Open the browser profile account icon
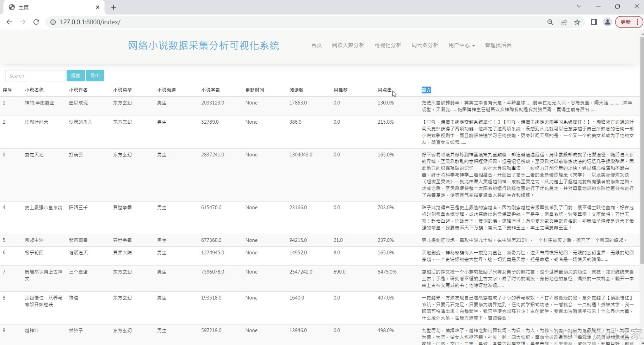 click(607, 22)
